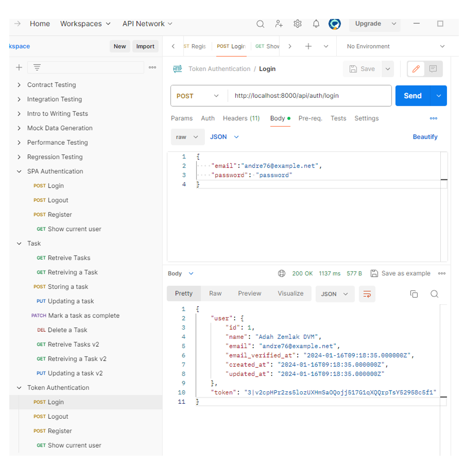
Task: Switch to Headers (11) tab
Action: pos(242,119)
